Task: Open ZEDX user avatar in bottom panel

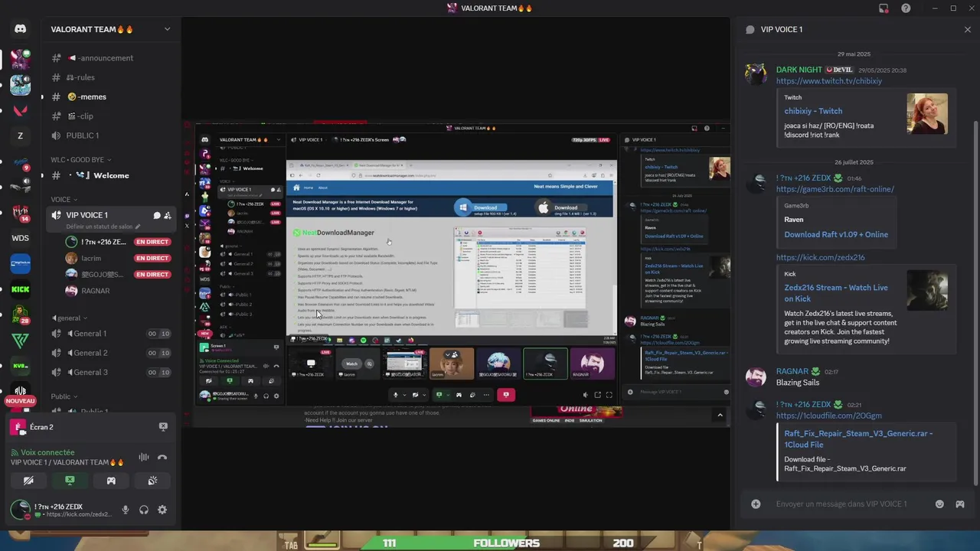Action: (x=20, y=509)
